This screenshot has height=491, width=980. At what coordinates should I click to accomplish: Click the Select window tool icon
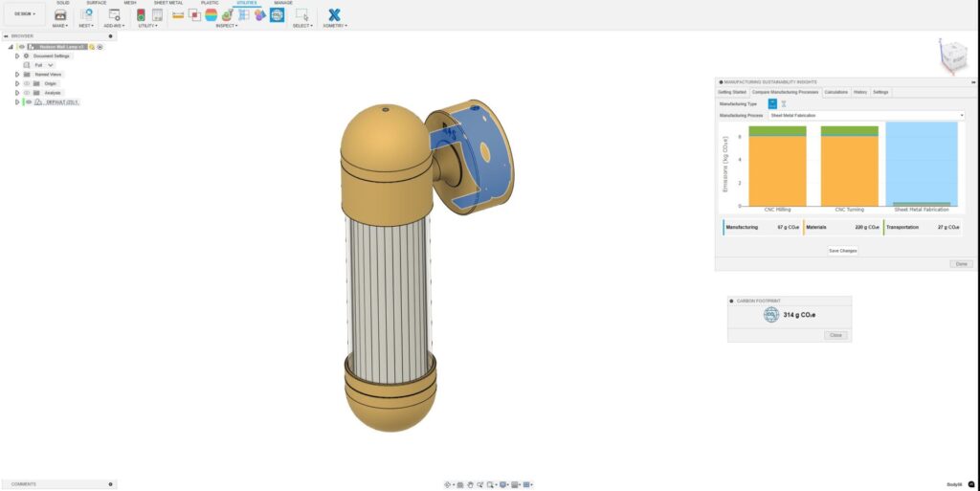click(x=301, y=15)
